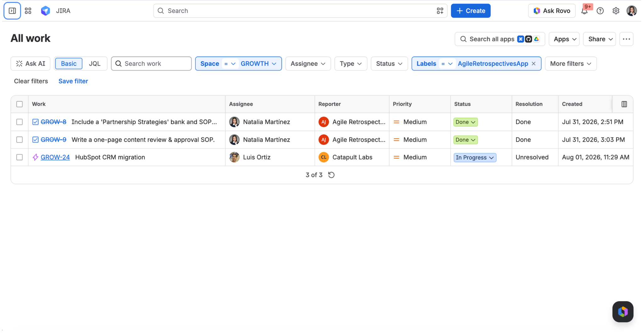The height and width of the screenshot is (335, 644).
Task: Click Agile Retrospectives avatar in GROW-9 row
Action: point(324,139)
